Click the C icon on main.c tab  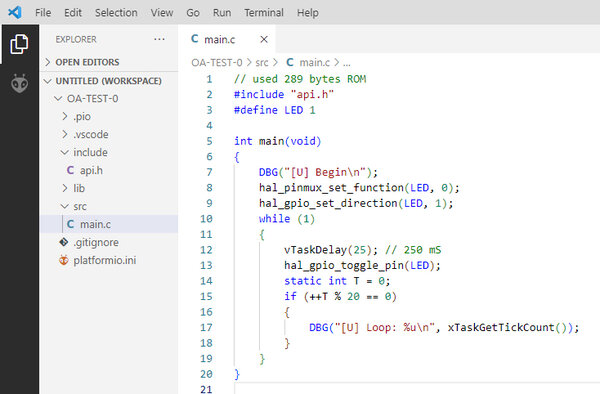[x=195, y=39]
